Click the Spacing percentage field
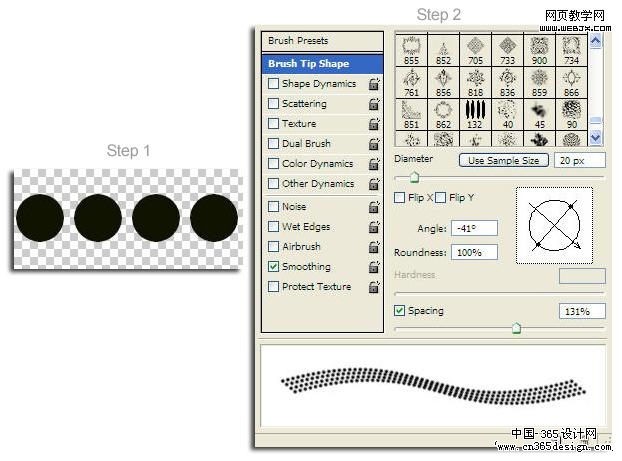 click(x=582, y=311)
